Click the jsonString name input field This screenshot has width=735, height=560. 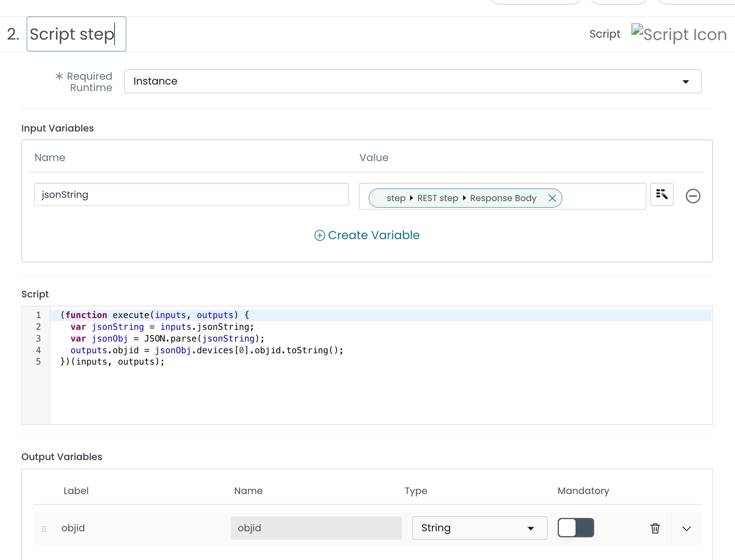tap(191, 195)
